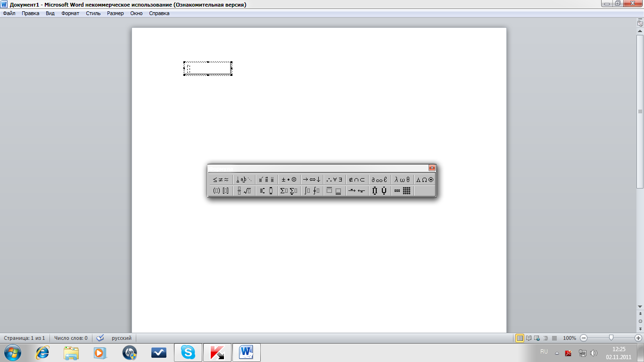Launch Internet Explorer from the taskbar
The image size is (644, 362).
click(x=42, y=353)
